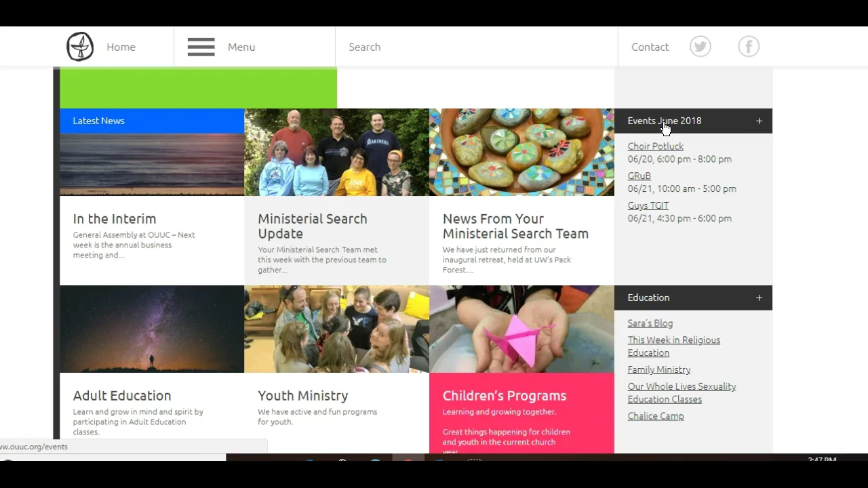The height and width of the screenshot is (488, 868).
Task: Open the Menu nav label
Action: point(241,47)
